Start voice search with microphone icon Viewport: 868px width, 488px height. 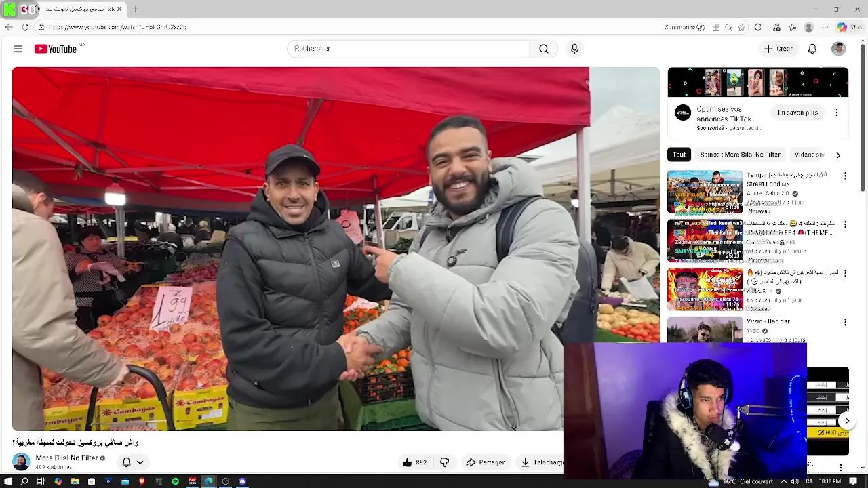click(x=574, y=49)
